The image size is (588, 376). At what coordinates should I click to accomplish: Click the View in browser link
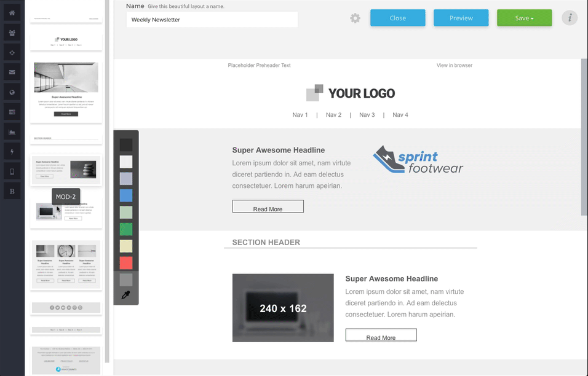pyautogui.click(x=454, y=65)
